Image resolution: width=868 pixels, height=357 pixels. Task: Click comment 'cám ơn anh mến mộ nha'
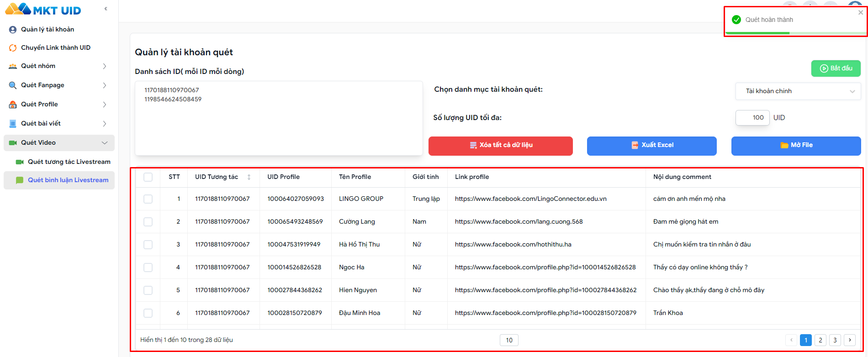pyautogui.click(x=689, y=199)
